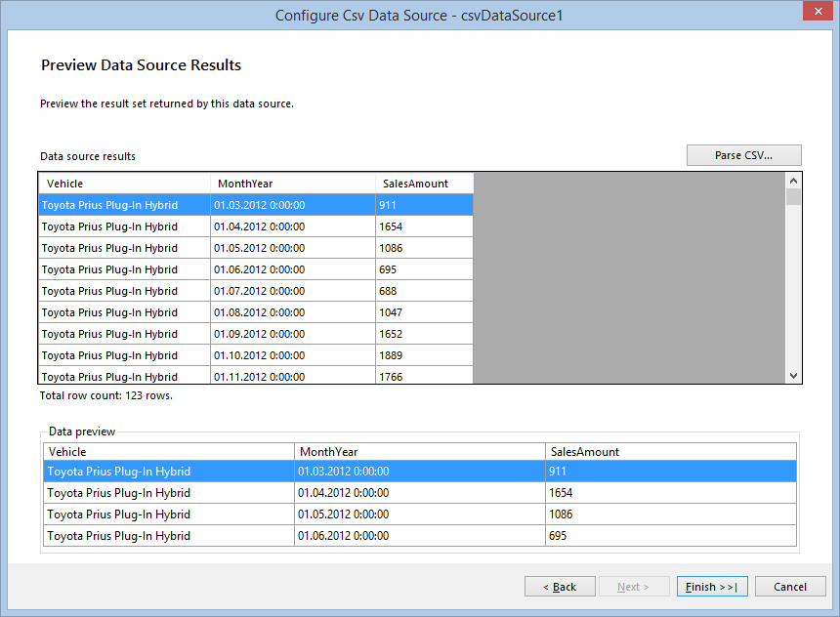Select results SalesAmount cell 911
This screenshot has width=840, height=617.
click(x=424, y=205)
